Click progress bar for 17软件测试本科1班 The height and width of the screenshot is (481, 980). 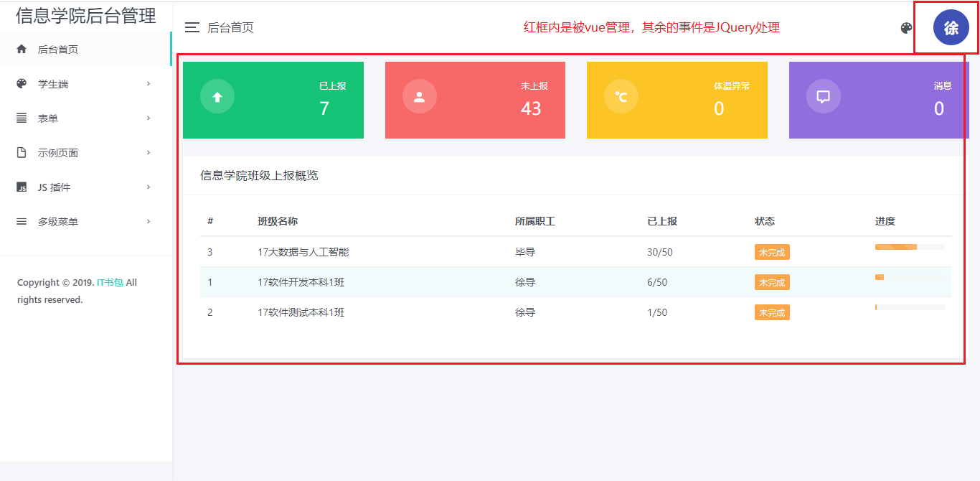click(x=910, y=307)
